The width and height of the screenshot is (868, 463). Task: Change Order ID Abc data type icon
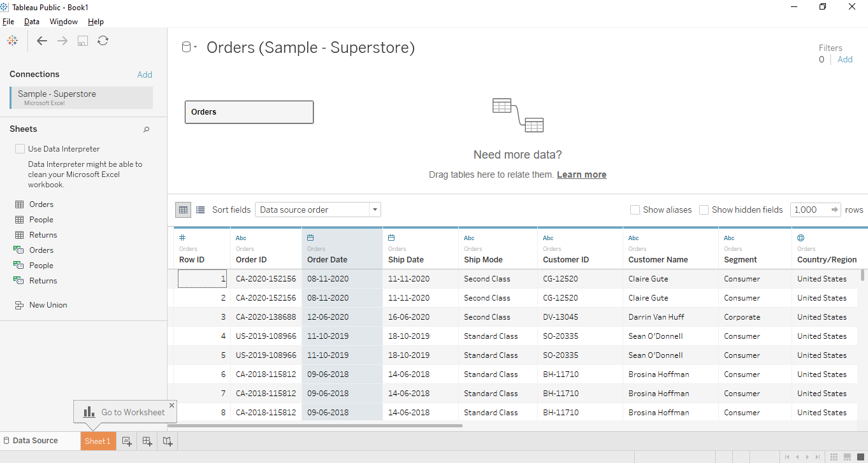[x=241, y=238]
